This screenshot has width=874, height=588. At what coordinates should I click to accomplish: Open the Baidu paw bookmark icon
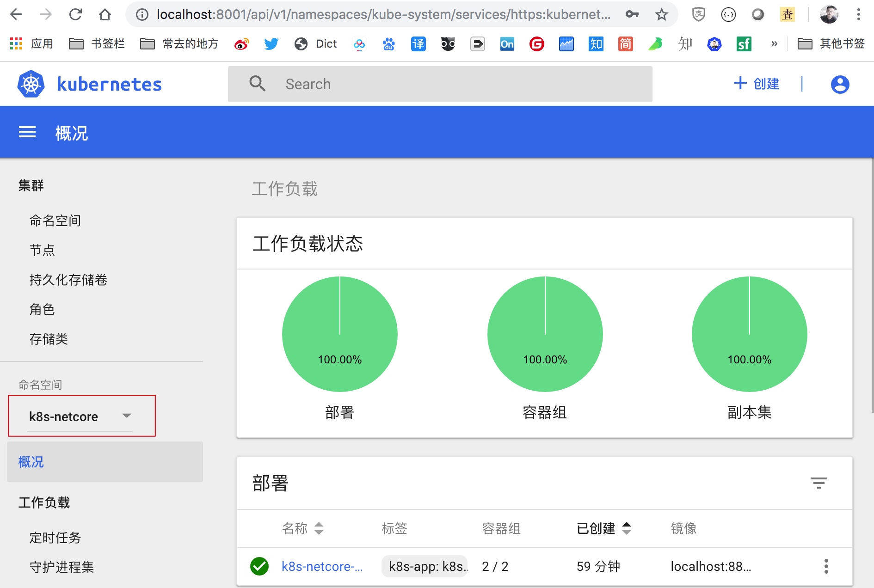pyautogui.click(x=389, y=44)
